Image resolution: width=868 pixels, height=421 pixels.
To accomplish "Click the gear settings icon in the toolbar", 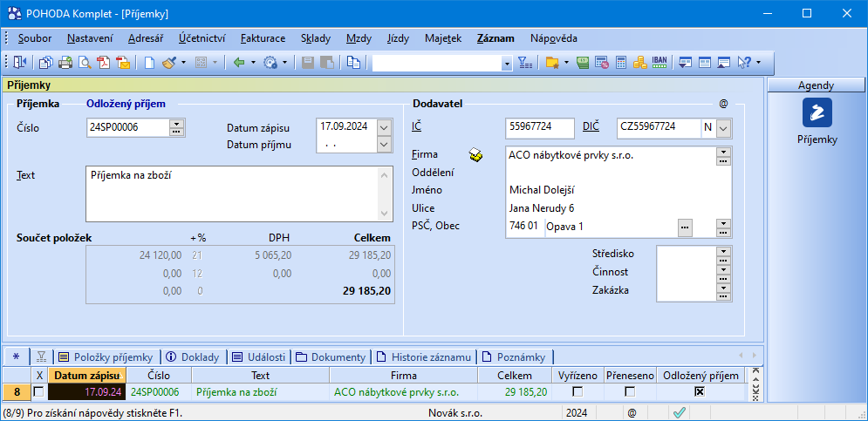I will [270, 63].
